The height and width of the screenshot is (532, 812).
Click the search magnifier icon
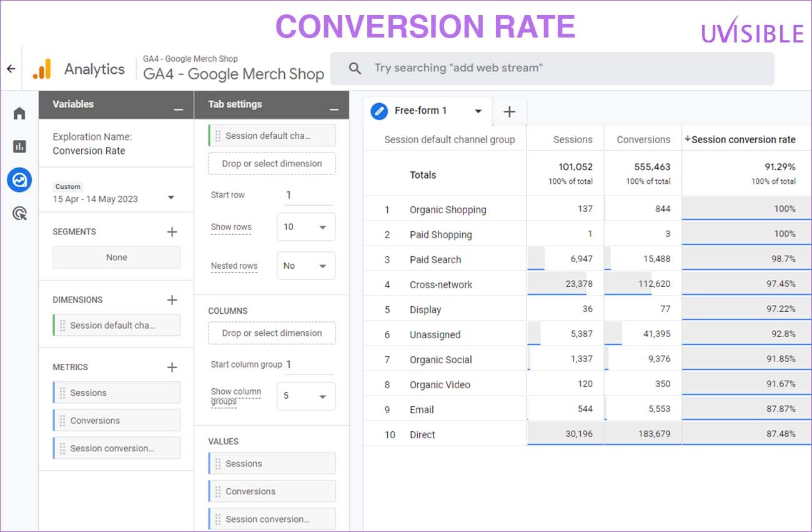click(355, 68)
